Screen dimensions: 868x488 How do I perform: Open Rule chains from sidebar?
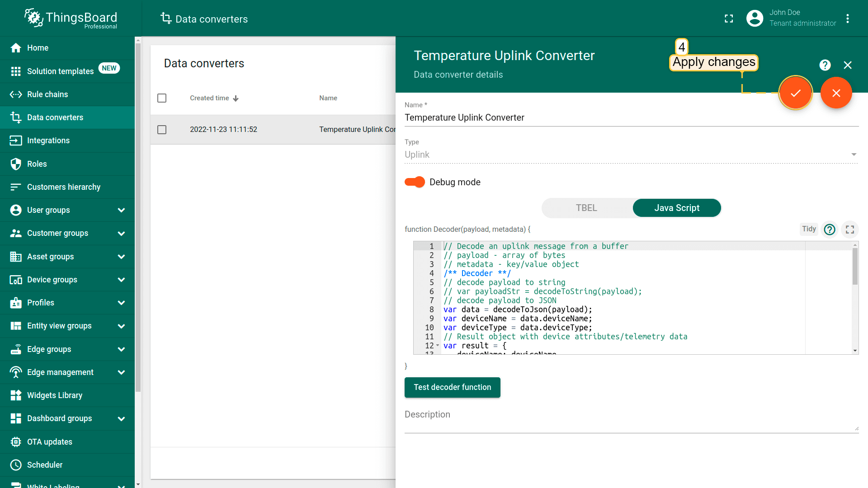tap(47, 94)
